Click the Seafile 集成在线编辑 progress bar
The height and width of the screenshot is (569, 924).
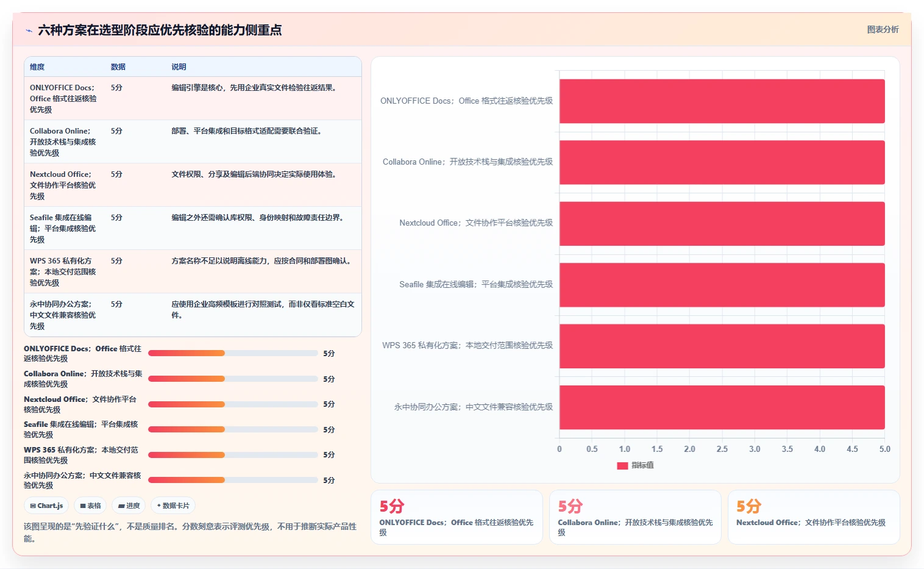[x=233, y=429]
